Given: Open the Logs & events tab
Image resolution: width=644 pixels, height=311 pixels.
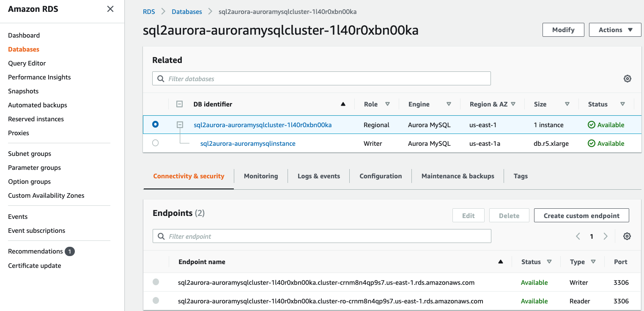Looking at the screenshot, I should tap(319, 176).
